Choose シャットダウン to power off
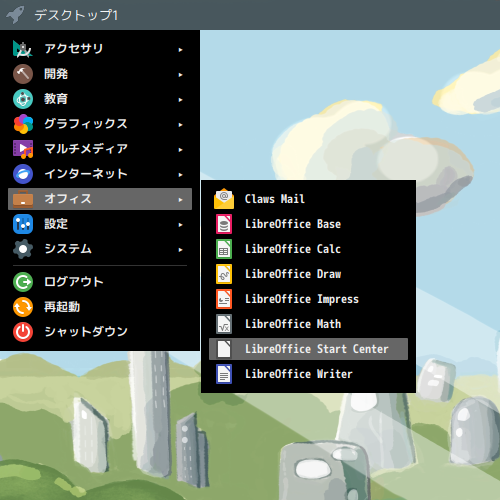The image size is (500, 500). (100, 332)
